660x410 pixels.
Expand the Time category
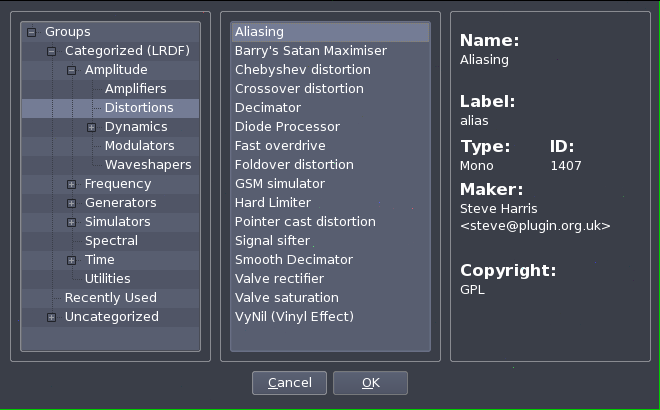coord(72,260)
